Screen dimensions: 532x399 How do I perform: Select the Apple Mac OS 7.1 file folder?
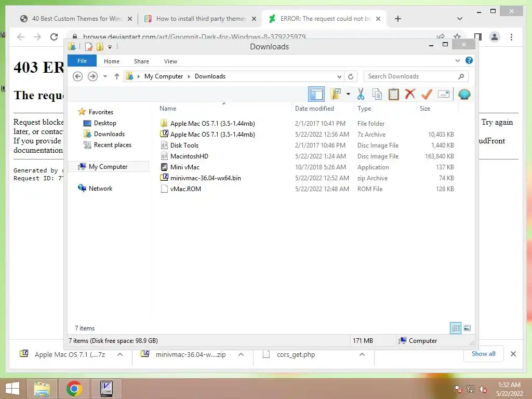pos(212,124)
